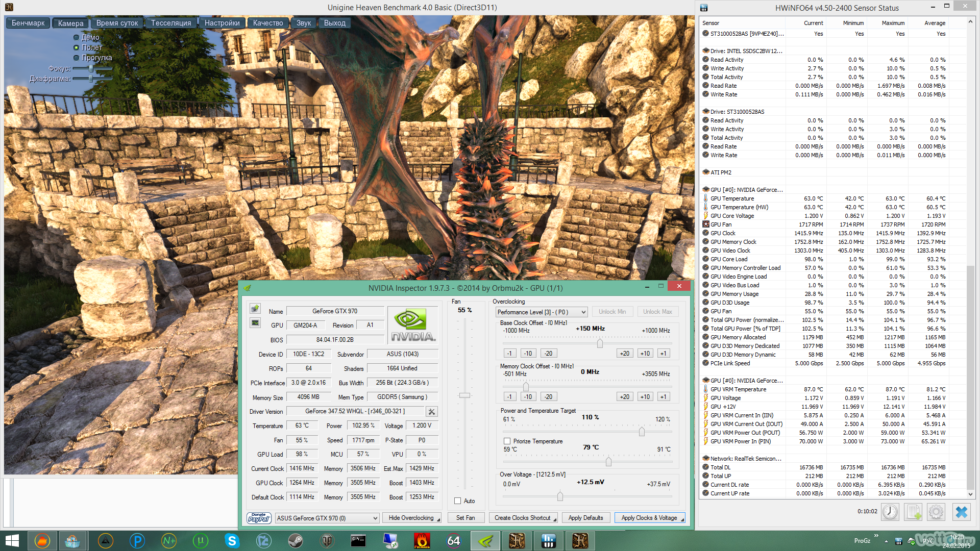Open HWiNFO sensor settings gear icon
This screenshot has height=551, width=980.
pyautogui.click(x=936, y=512)
